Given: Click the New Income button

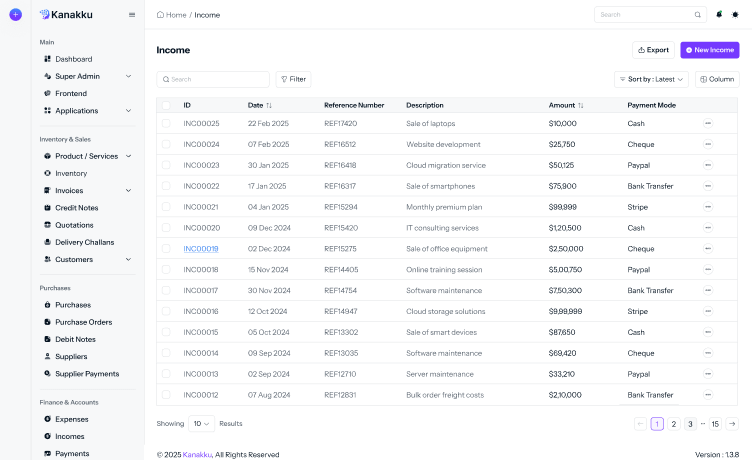Looking at the screenshot, I should [x=710, y=50].
